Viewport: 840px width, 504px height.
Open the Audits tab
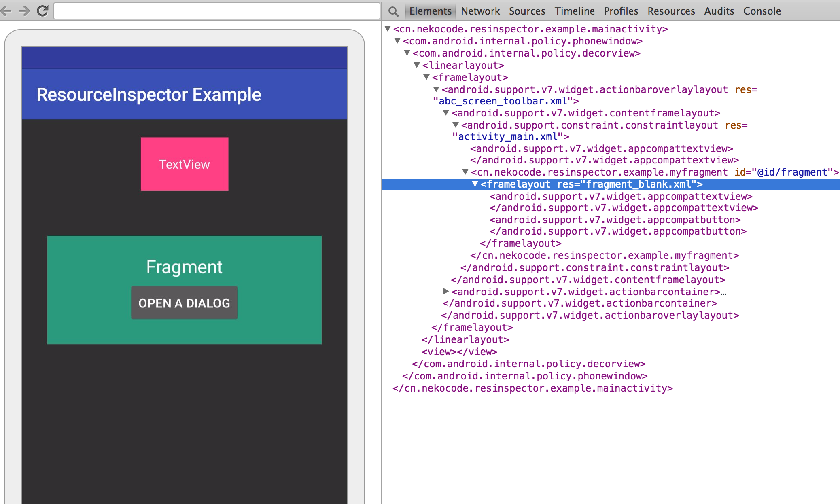click(x=719, y=11)
